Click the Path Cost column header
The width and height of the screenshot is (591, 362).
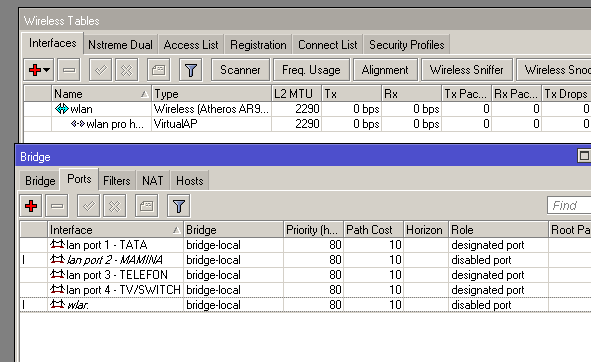[x=373, y=230]
